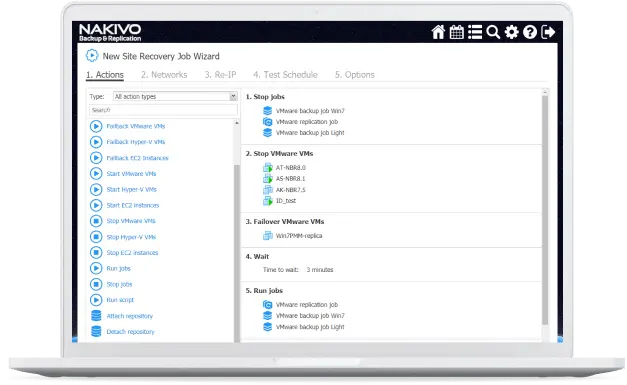Click the logout arrow icon
The height and width of the screenshot is (385, 627).
pos(548,32)
